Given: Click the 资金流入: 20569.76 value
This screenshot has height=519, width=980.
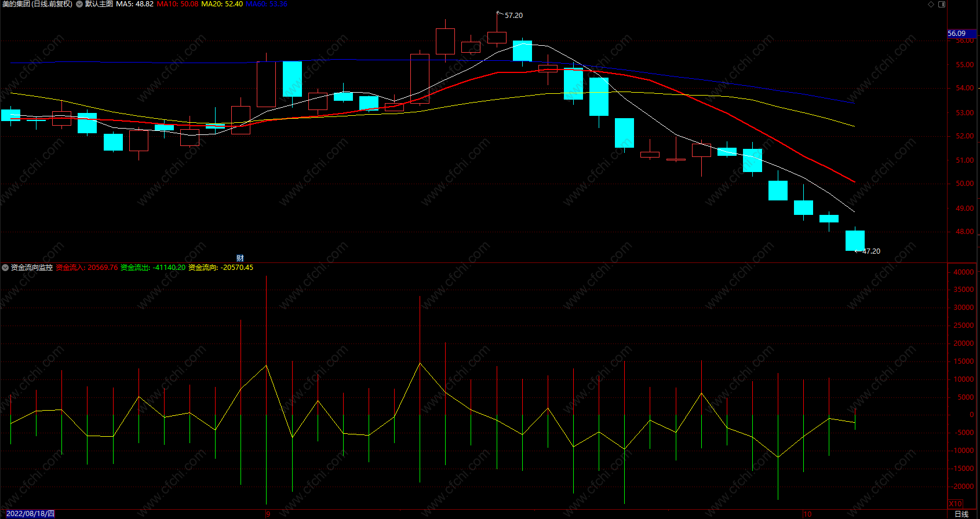Looking at the screenshot, I should tap(87, 268).
